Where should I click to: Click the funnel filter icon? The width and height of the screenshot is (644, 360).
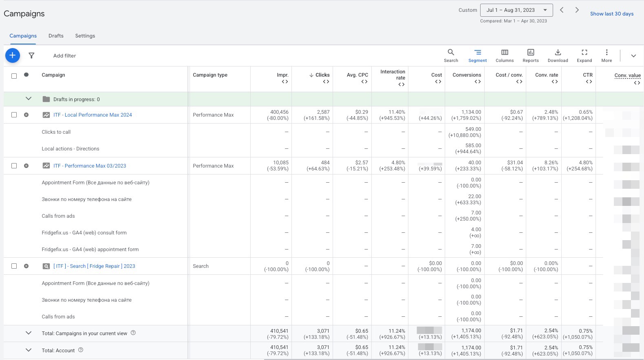coord(31,55)
